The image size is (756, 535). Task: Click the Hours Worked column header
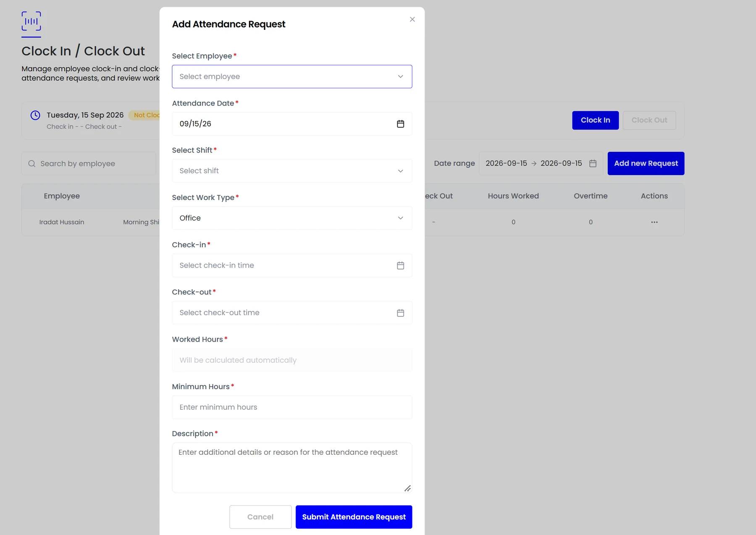[513, 196]
